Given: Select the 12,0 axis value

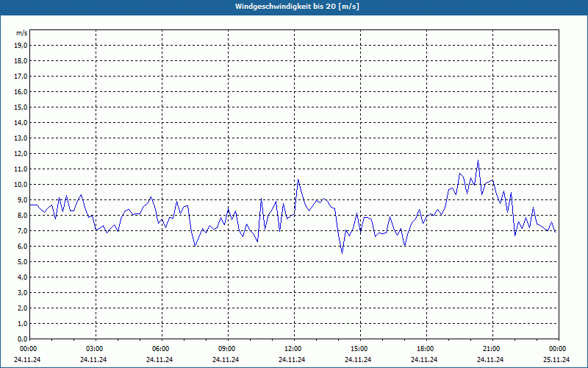Looking at the screenshot, I should pos(21,154).
